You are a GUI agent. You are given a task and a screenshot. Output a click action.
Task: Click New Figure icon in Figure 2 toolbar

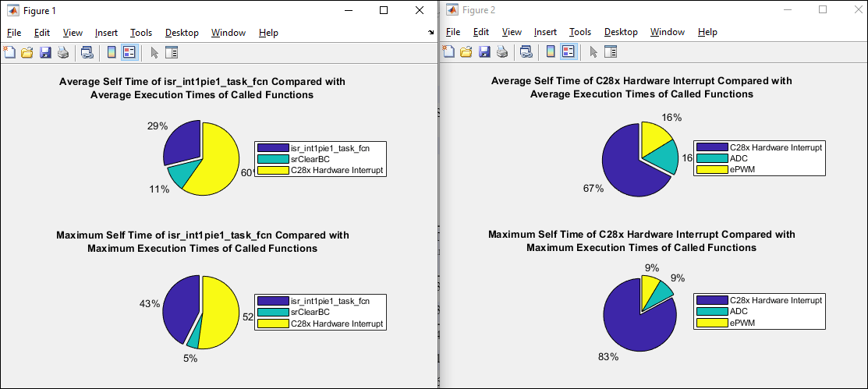[x=448, y=52]
